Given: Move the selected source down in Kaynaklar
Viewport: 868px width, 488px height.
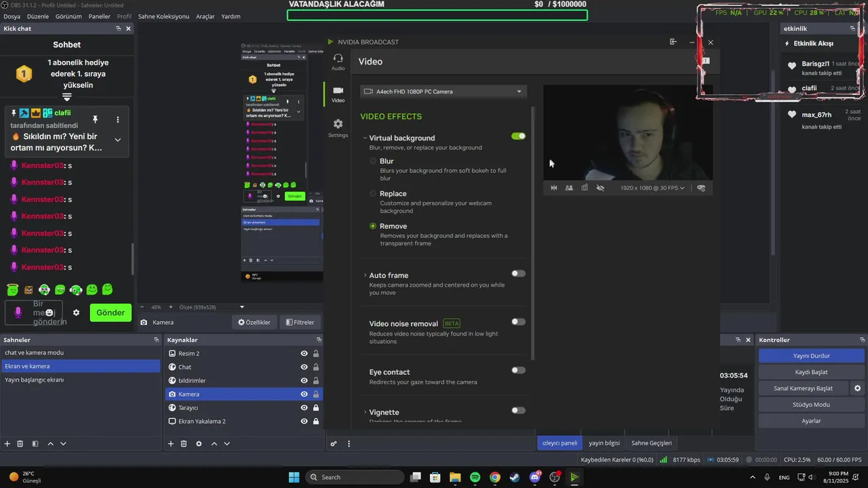Looking at the screenshot, I should point(227,443).
